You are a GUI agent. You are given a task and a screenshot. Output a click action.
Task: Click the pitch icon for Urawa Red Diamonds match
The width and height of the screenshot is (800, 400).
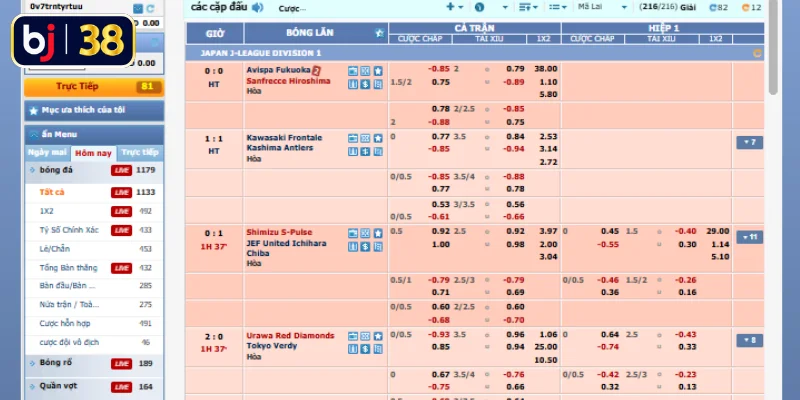coord(365,336)
